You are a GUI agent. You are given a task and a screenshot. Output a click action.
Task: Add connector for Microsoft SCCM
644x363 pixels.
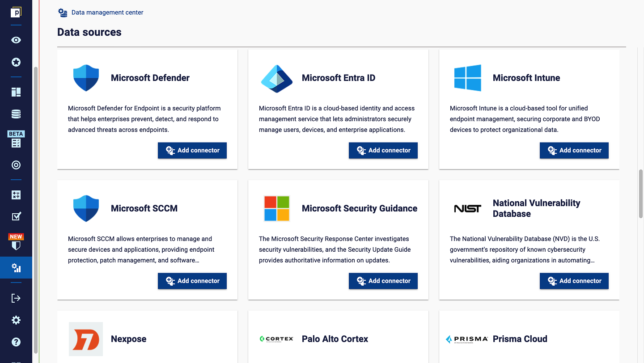click(x=192, y=281)
